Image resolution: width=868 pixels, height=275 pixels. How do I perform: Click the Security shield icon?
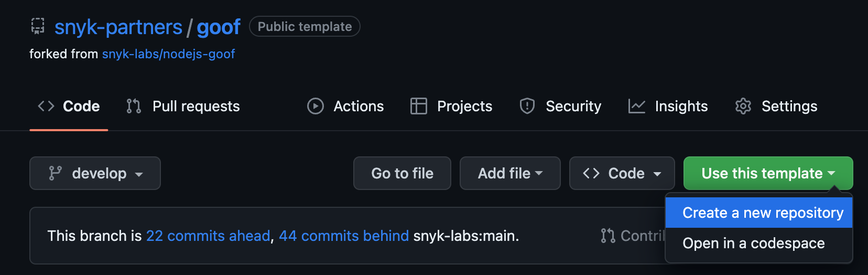[527, 106]
